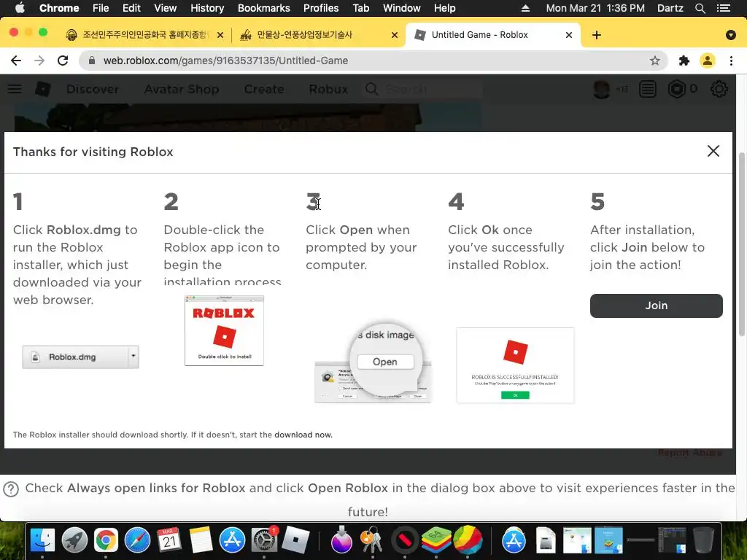
Task: Open Chrome extensions puzzle icon
Action: click(684, 61)
